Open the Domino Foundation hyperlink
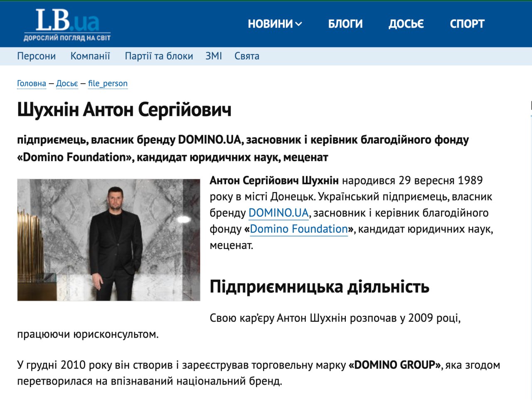532x404 pixels. point(299,229)
